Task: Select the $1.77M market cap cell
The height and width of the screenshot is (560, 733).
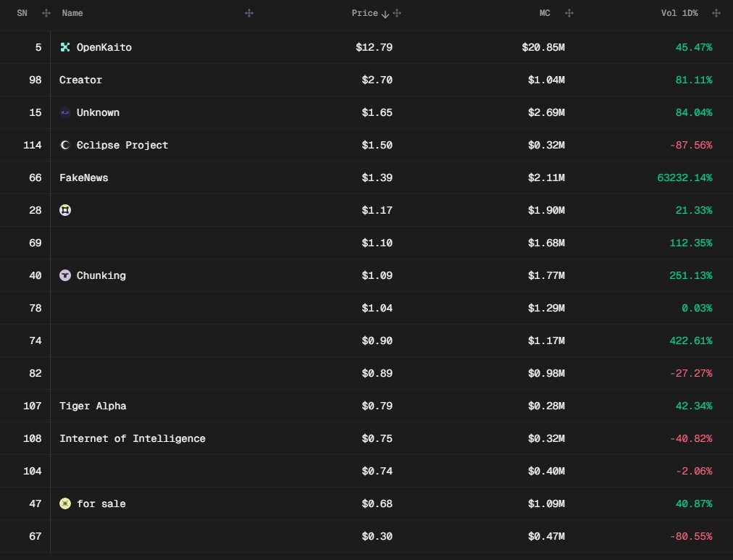Action: (x=546, y=275)
